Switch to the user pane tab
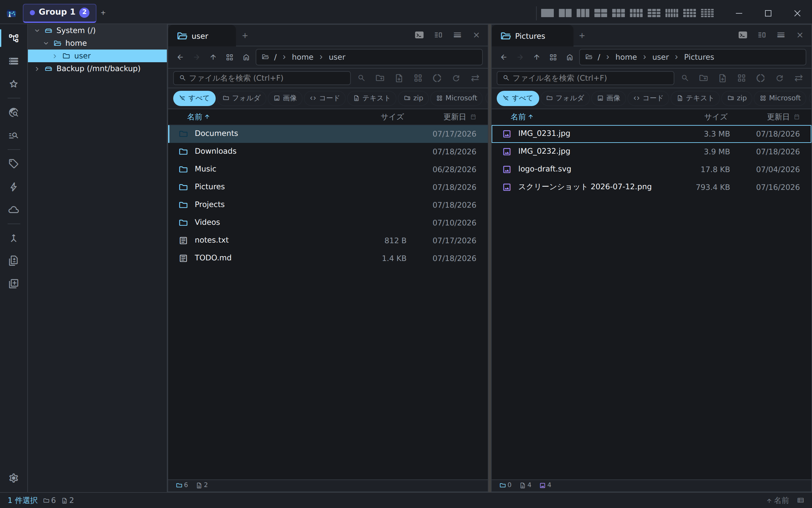 [202, 36]
